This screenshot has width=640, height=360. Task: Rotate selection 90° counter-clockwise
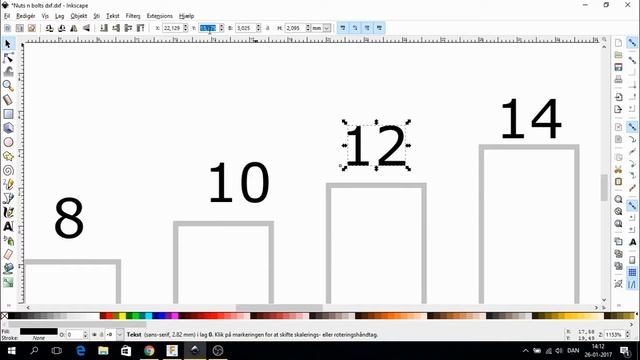(49, 28)
